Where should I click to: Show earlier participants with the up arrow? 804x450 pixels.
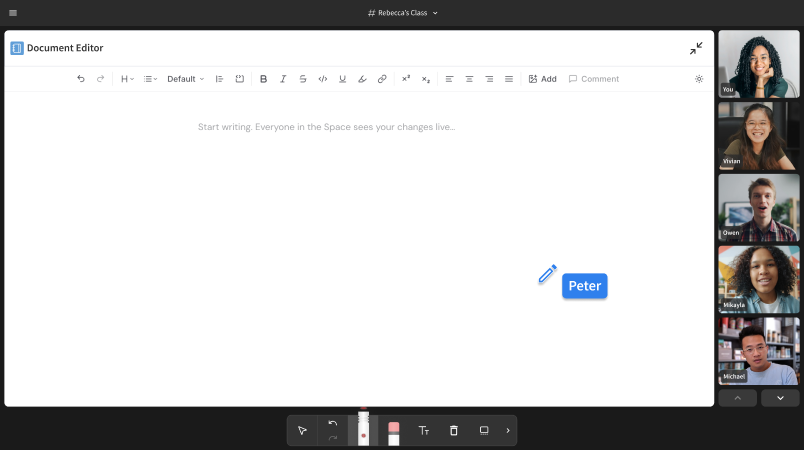(x=738, y=398)
